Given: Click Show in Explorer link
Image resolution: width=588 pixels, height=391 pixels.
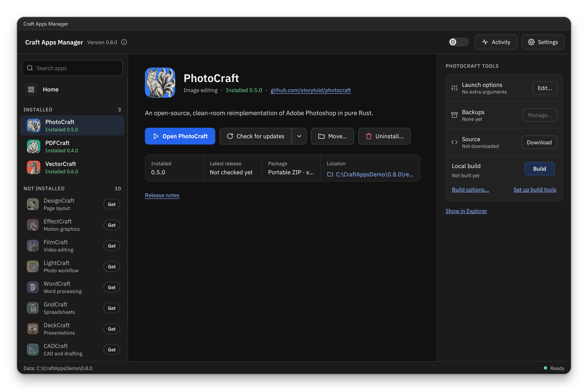Looking at the screenshot, I should [466, 211].
